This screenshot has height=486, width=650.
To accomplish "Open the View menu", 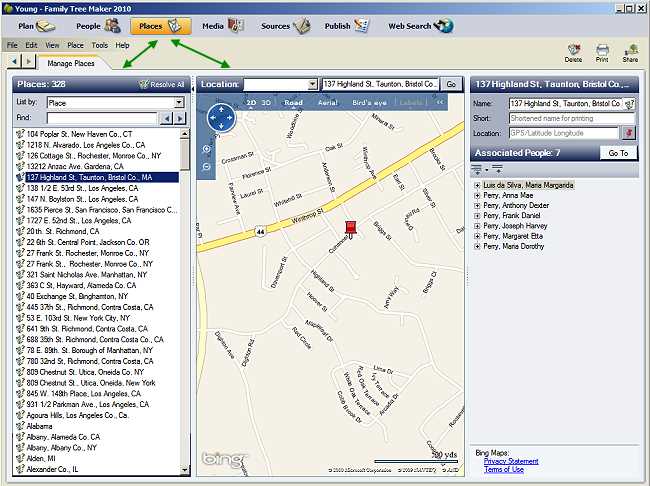I will click(52, 45).
